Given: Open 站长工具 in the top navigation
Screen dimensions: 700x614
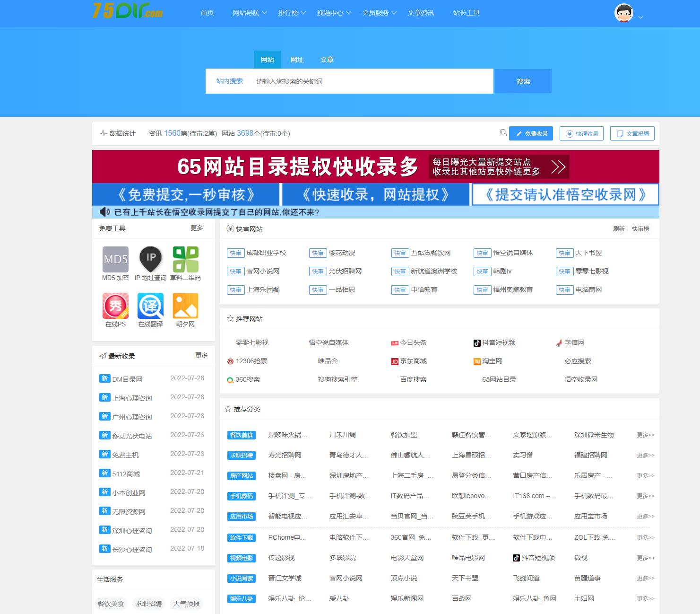Looking at the screenshot, I should click(466, 13).
